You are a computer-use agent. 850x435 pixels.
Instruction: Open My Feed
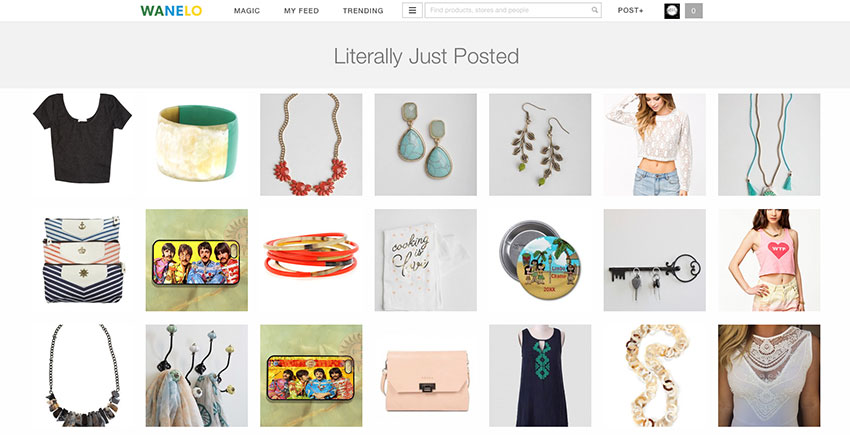point(301,11)
